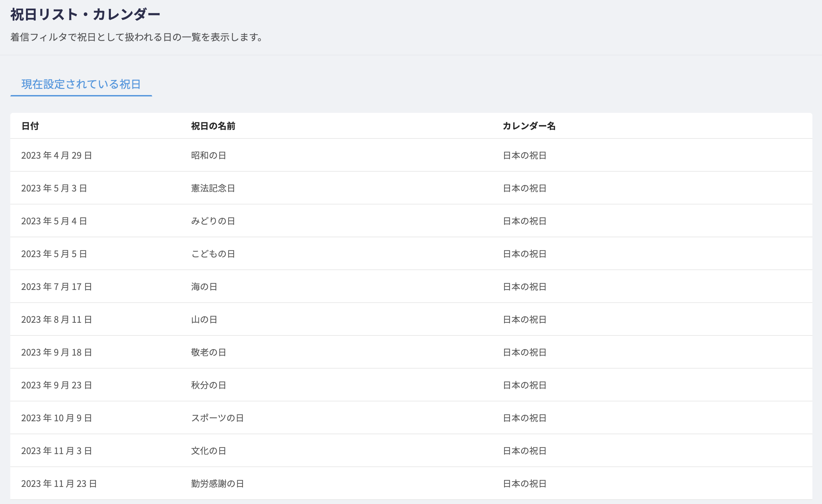Click 日本の祝日 in the 昭和の日 row

525,155
